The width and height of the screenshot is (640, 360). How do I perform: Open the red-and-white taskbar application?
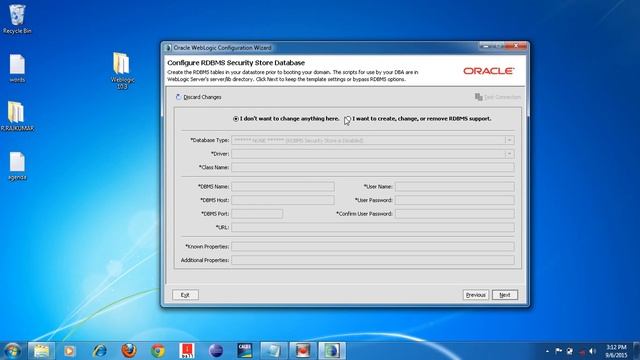pos(187,351)
